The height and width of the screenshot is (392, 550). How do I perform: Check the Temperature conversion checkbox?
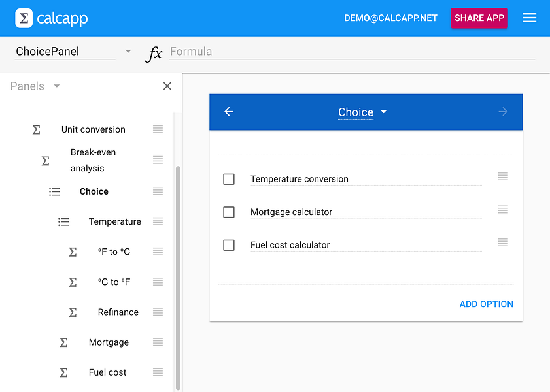tap(229, 180)
